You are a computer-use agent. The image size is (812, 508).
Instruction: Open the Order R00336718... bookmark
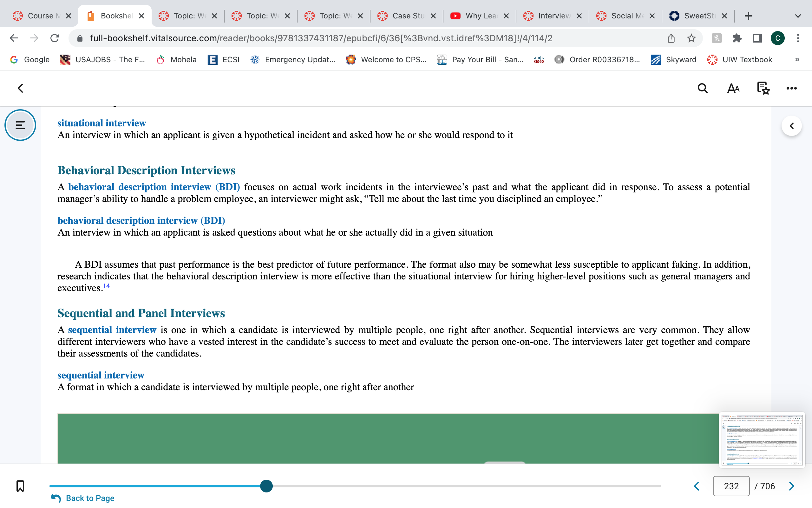coord(597,59)
